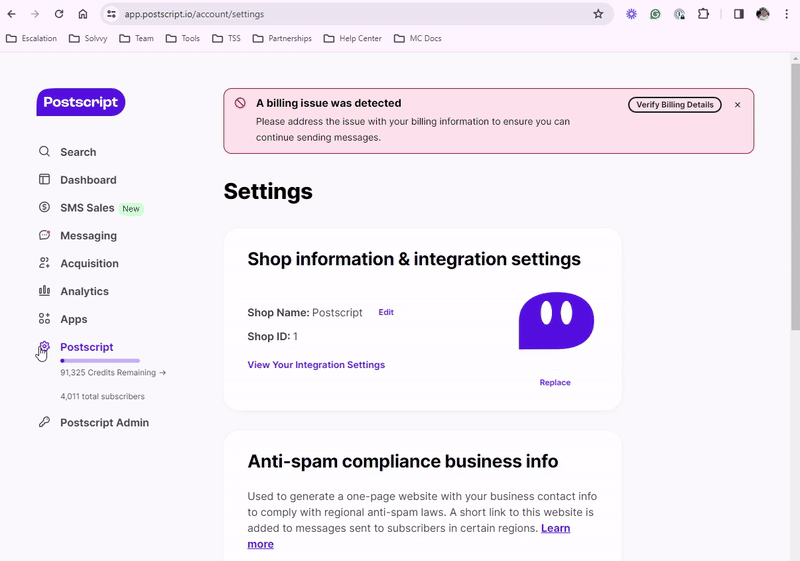Click the Dashboard layout icon
800x561 pixels.
(x=44, y=180)
